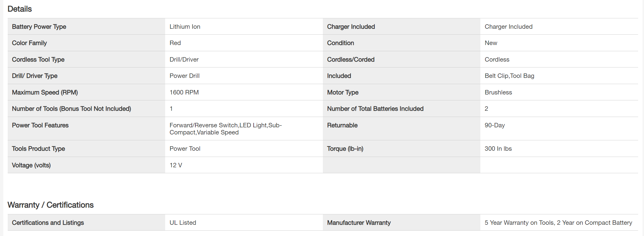Click the Power Tool Features label
The width and height of the screenshot is (644, 236).
click(x=40, y=125)
